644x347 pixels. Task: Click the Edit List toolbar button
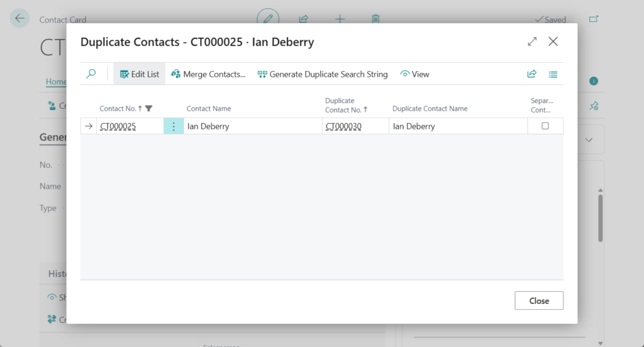tap(140, 74)
